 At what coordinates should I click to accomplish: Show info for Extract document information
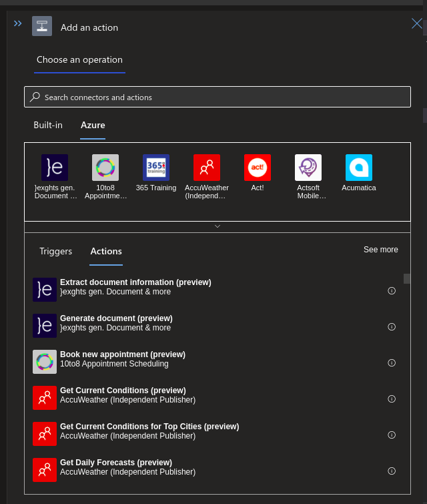point(392,291)
